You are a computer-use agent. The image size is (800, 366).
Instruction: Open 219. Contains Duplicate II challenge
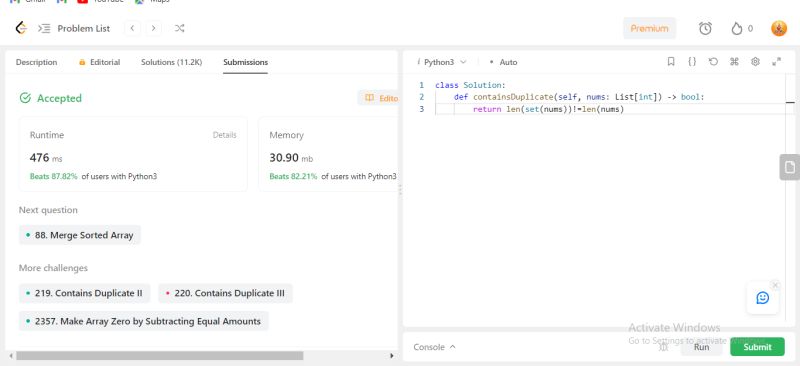85,294
